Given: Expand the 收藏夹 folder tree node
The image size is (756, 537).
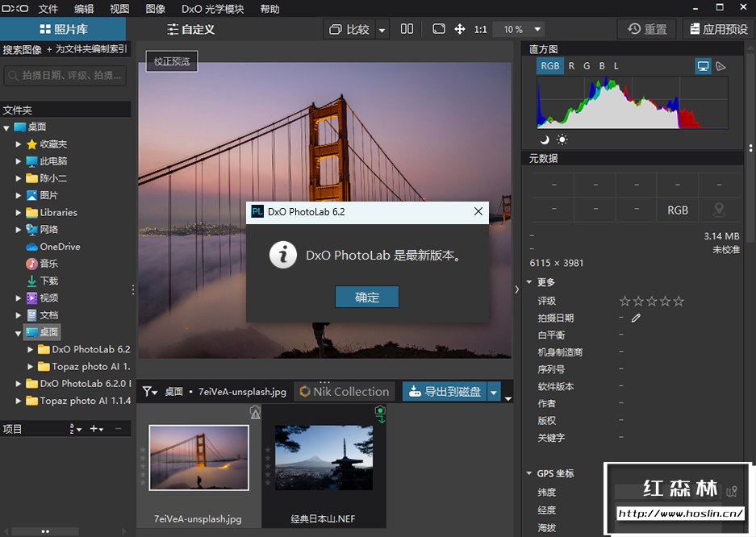Looking at the screenshot, I should pos(19,144).
